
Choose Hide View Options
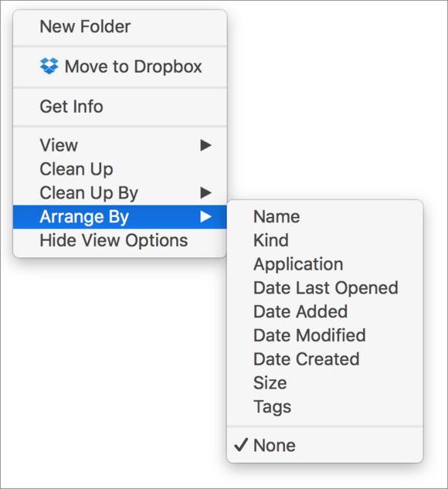click(x=120, y=240)
